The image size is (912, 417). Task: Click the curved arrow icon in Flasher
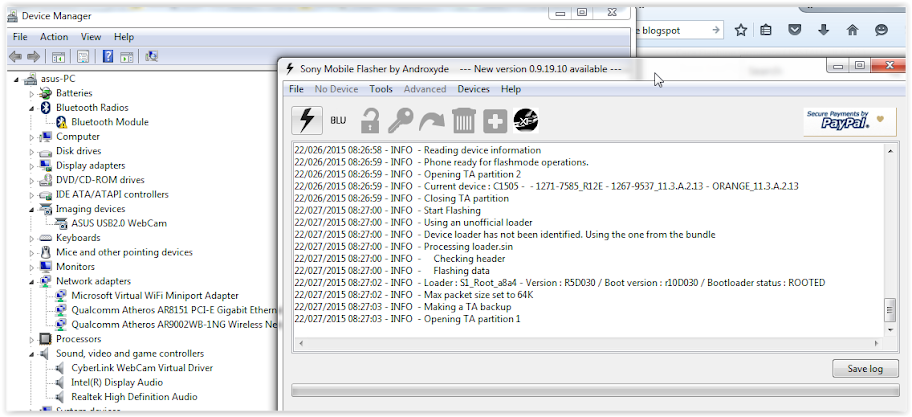432,120
